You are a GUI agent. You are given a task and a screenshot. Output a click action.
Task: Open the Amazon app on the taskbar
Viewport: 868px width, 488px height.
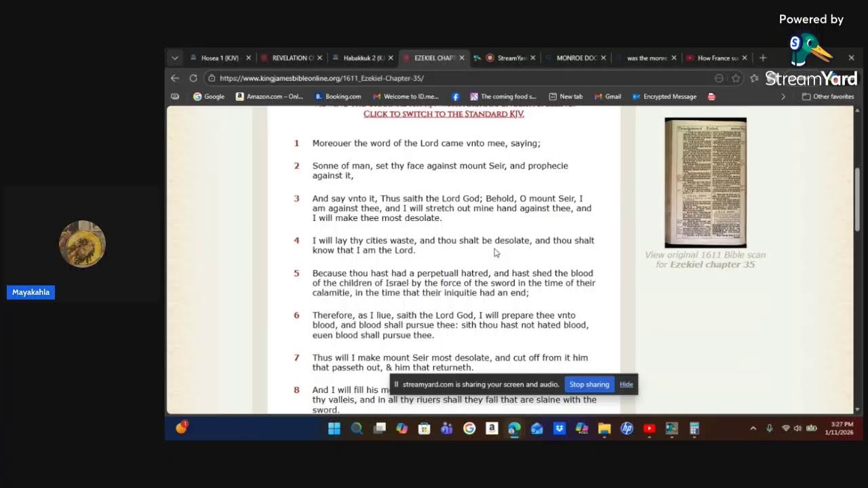(x=492, y=428)
